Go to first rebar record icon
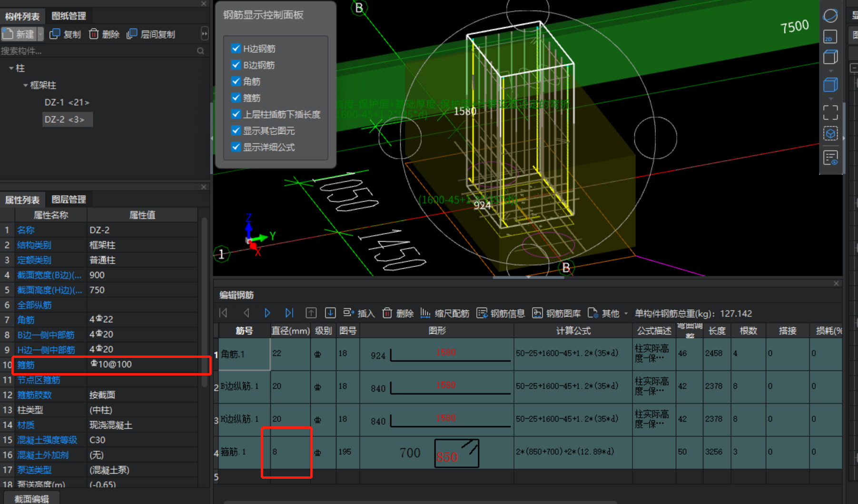 223,313
